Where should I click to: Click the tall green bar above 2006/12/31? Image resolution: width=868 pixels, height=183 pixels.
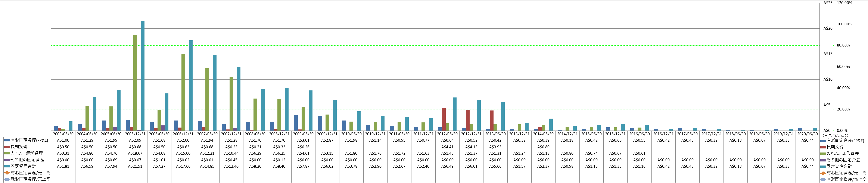[183, 92]
